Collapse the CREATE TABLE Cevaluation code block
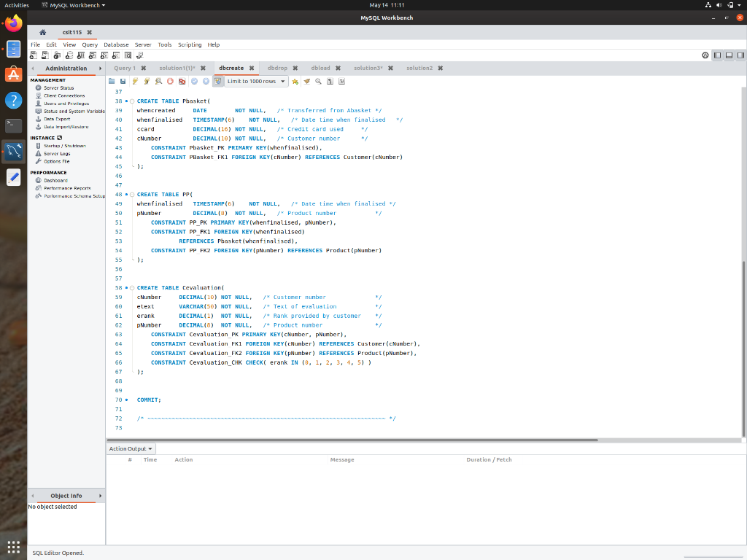This screenshot has width=747, height=560. point(132,288)
